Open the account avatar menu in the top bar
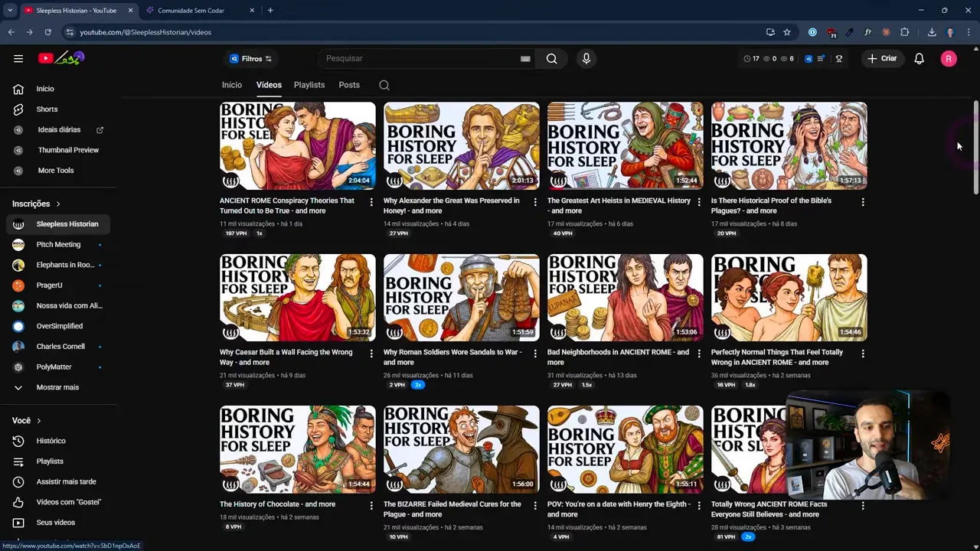 tap(949, 58)
